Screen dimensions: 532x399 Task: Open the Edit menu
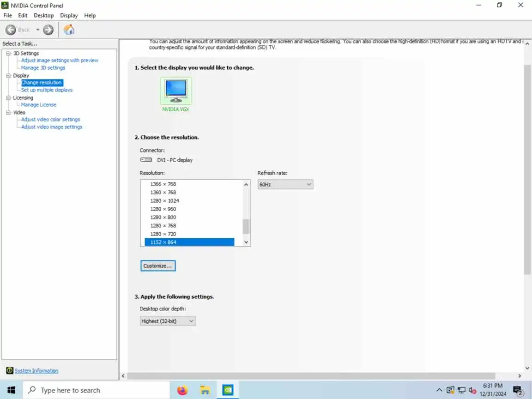tap(23, 15)
